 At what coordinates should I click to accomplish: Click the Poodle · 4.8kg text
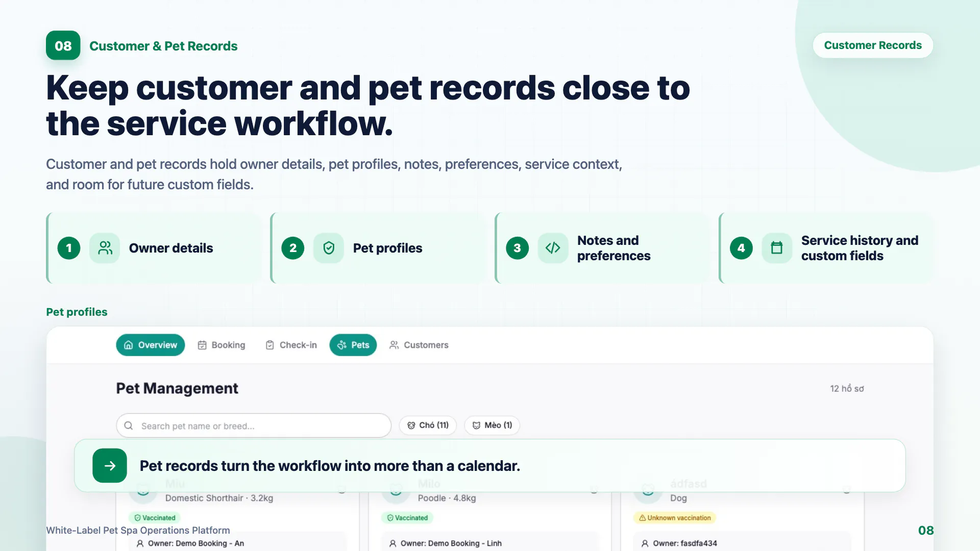tap(447, 498)
